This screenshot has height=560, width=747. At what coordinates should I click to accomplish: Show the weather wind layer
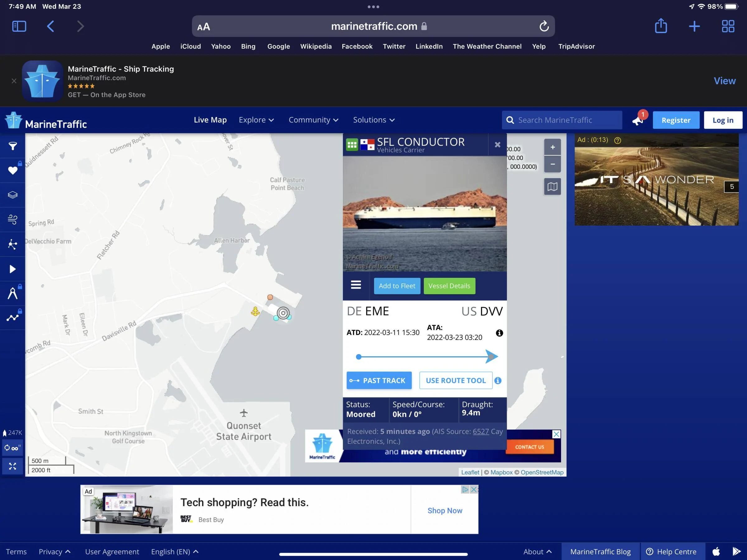click(x=12, y=220)
